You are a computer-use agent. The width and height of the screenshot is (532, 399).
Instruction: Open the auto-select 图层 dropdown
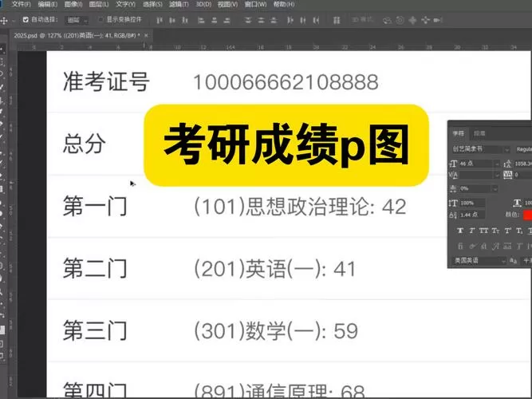point(77,21)
